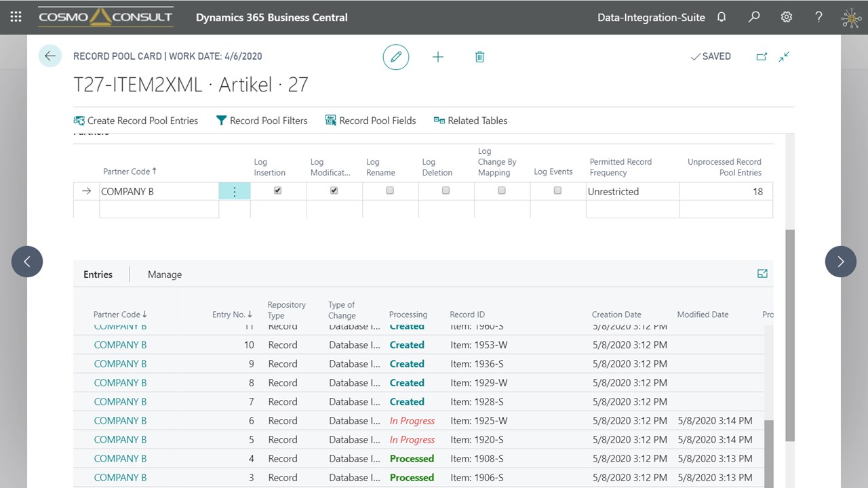Enable the Log Deletion checkbox

coord(446,191)
